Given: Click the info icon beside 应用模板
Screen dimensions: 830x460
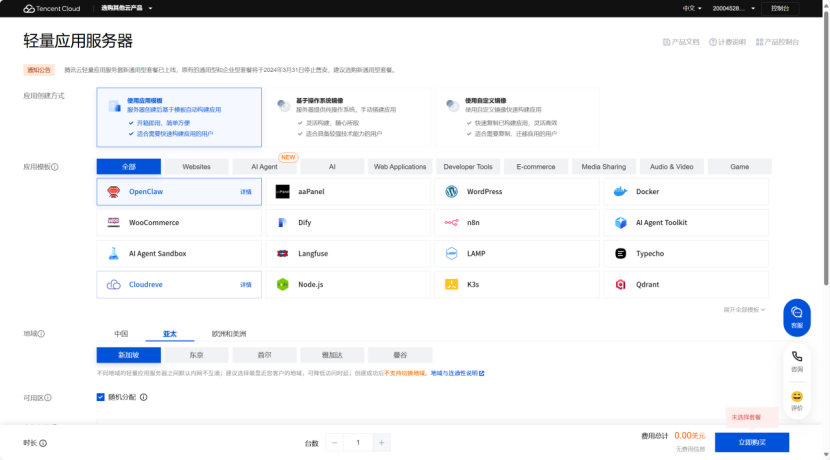Looking at the screenshot, I should tap(55, 168).
